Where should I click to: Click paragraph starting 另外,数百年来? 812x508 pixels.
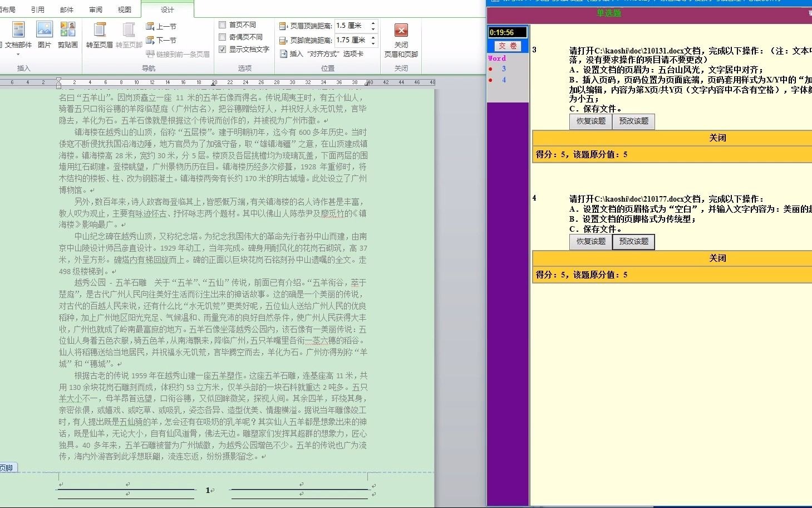pyautogui.click(x=213, y=213)
